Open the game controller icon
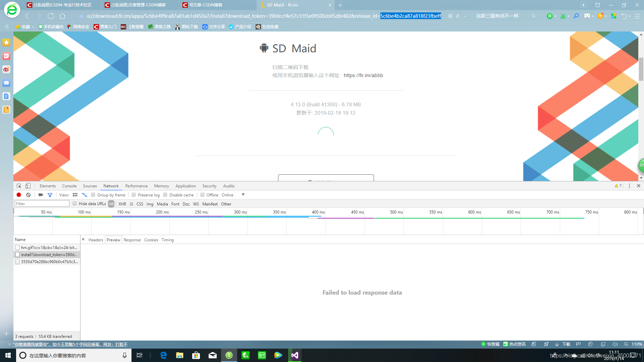Image resolution: width=644 pixels, height=362 pixels. [587, 16]
